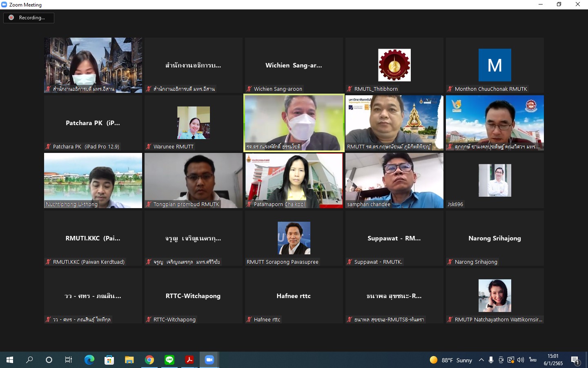Select samphan chandee's video tile
Image resolution: width=588 pixels, height=368 pixels.
[394, 180]
